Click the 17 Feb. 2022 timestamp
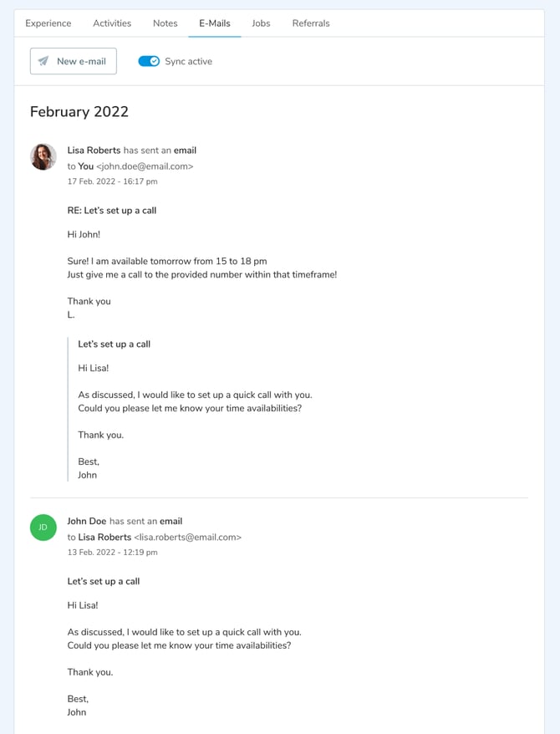This screenshot has width=560, height=734. coord(112,181)
